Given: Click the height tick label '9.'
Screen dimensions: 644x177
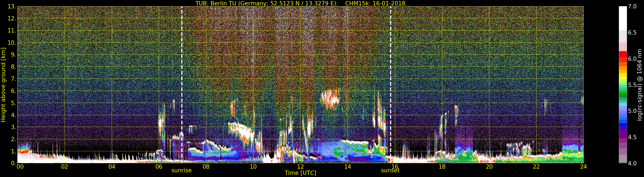Looking at the screenshot, I should tap(13, 55).
